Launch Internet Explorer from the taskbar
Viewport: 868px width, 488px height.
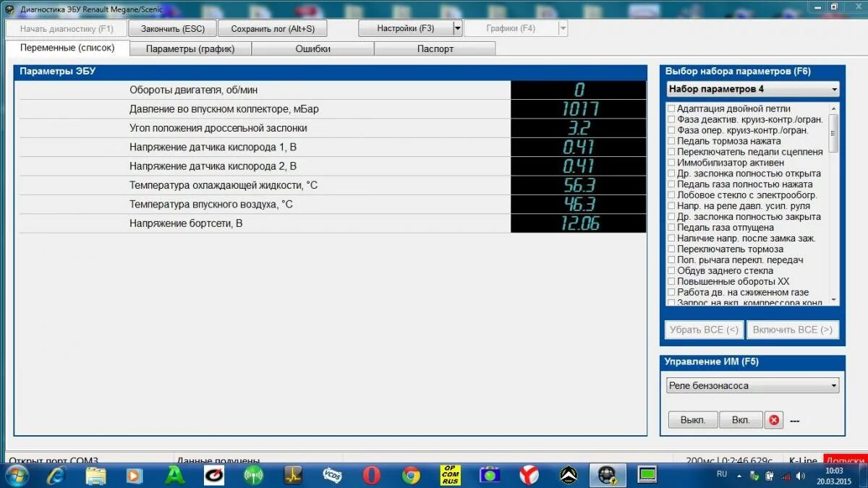(56, 475)
